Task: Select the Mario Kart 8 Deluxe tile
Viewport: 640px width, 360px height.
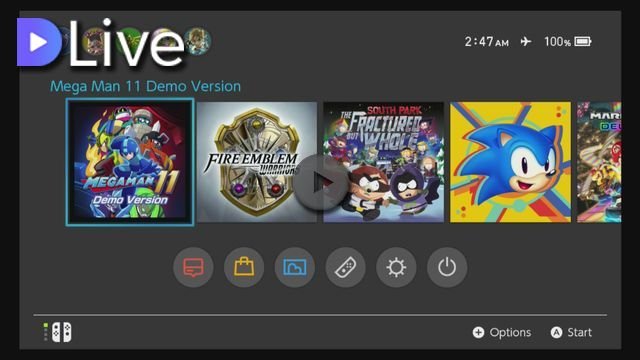Action: click(599, 162)
